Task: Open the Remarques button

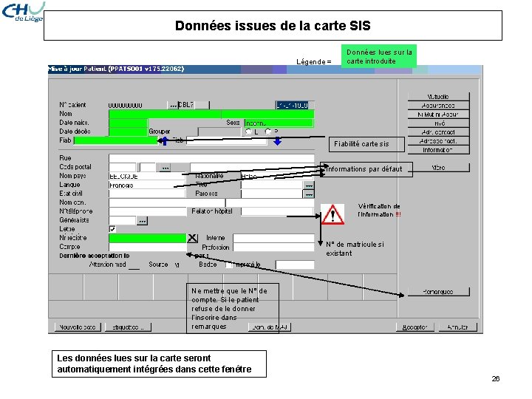Action: pos(438,292)
